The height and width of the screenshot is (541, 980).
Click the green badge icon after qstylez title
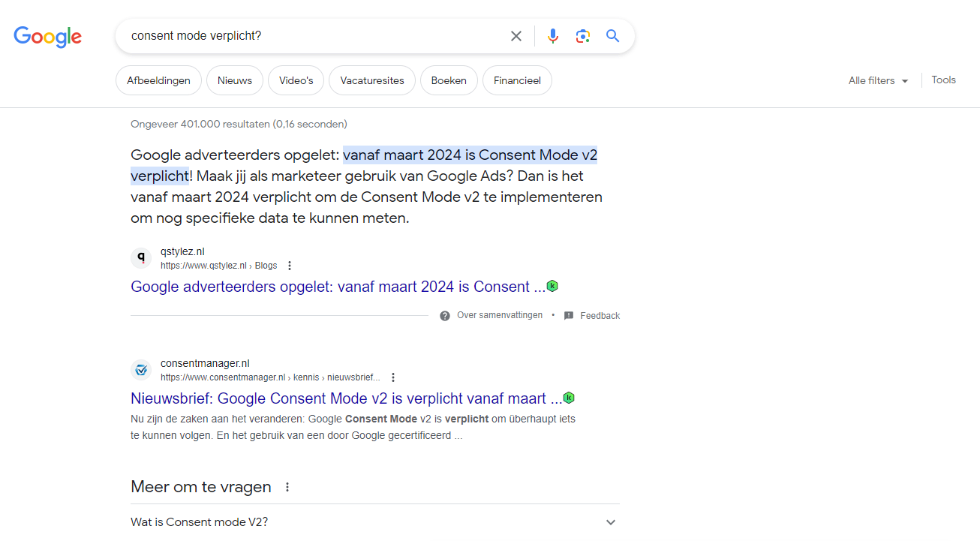553,286
